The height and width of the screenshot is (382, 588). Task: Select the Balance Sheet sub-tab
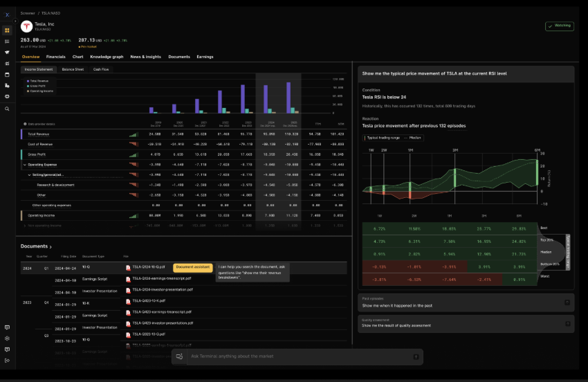pos(73,69)
